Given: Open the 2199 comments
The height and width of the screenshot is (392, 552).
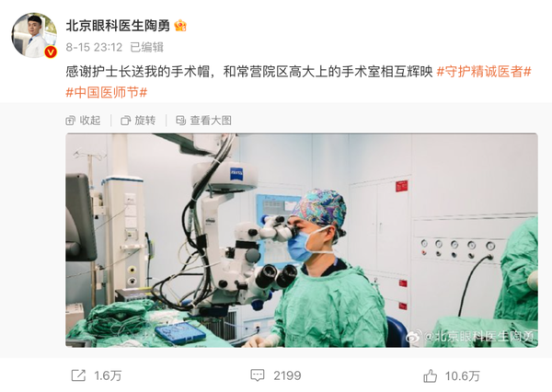Looking at the screenshot, I should click(x=287, y=375).
